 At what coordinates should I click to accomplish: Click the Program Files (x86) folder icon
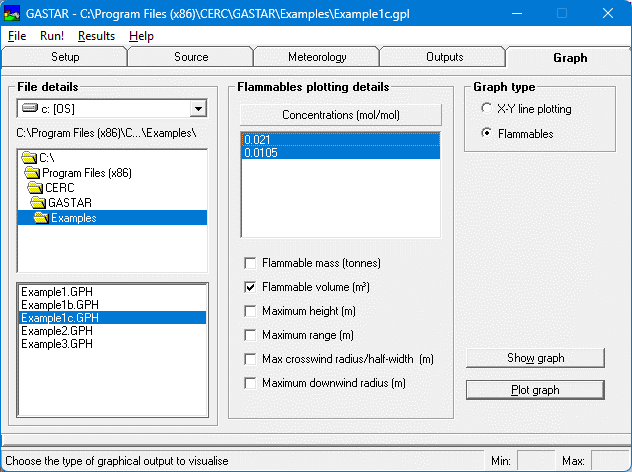coord(34,173)
